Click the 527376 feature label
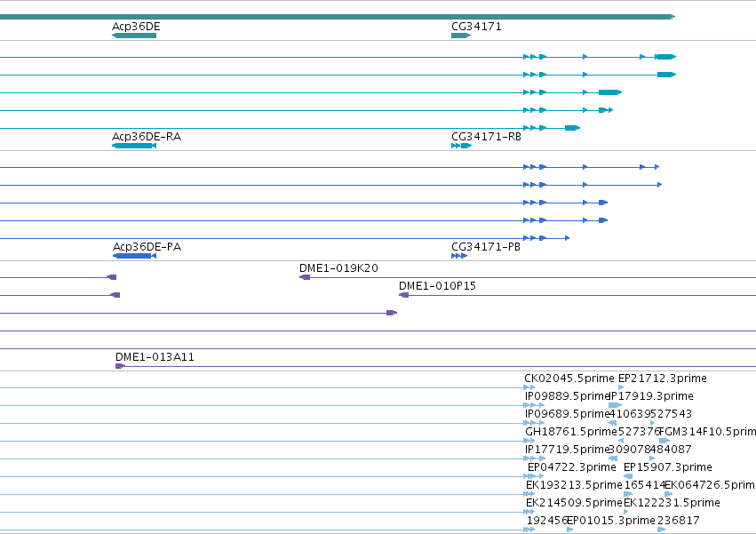This screenshot has height=534, width=756. pyautogui.click(x=639, y=431)
